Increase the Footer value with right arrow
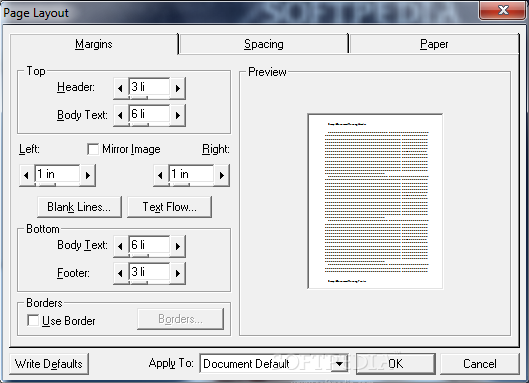The width and height of the screenshot is (529, 383). pyautogui.click(x=178, y=273)
